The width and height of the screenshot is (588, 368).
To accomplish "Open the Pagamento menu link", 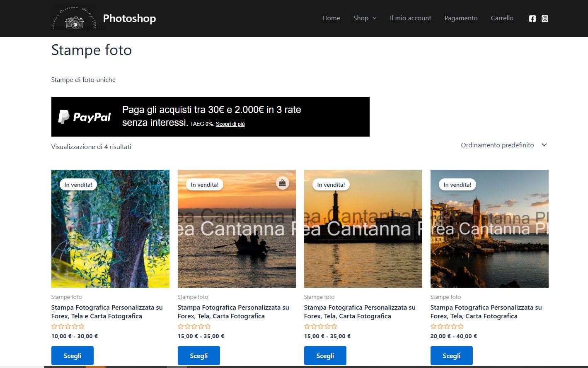I will pos(461,18).
